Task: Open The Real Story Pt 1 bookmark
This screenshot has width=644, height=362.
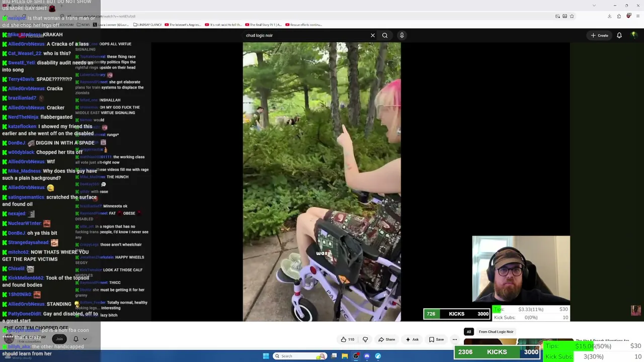Action: [265, 25]
